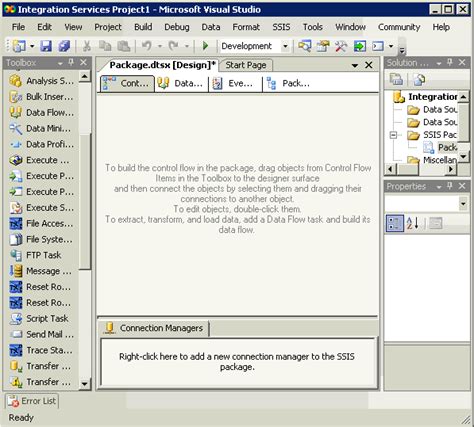Open the Debug menu
474x427 pixels.
177,27
